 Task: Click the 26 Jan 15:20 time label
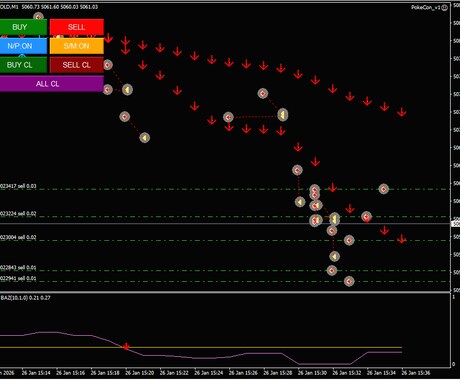(139, 373)
